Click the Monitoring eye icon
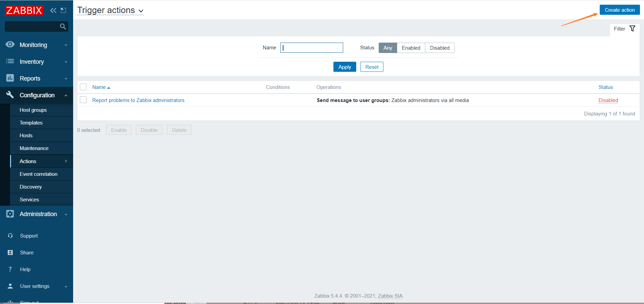The height and width of the screenshot is (304, 644). tap(10, 45)
